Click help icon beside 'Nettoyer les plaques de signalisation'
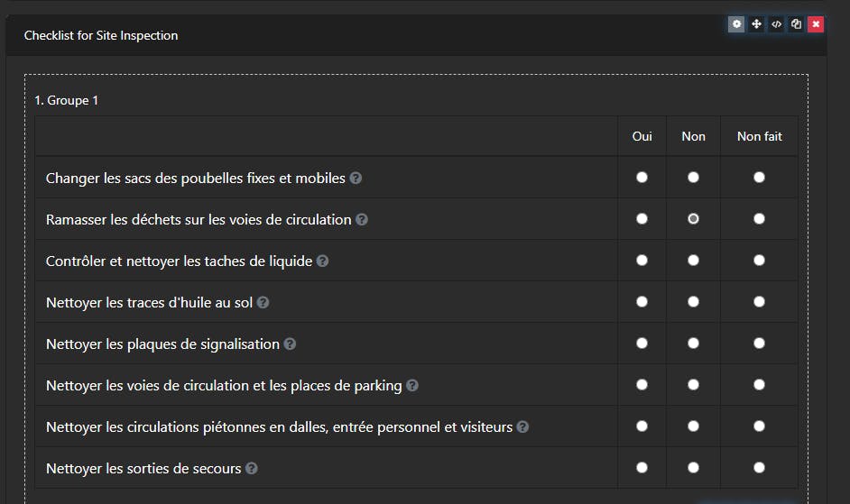The width and height of the screenshot is (850, 504). [290, 344]
